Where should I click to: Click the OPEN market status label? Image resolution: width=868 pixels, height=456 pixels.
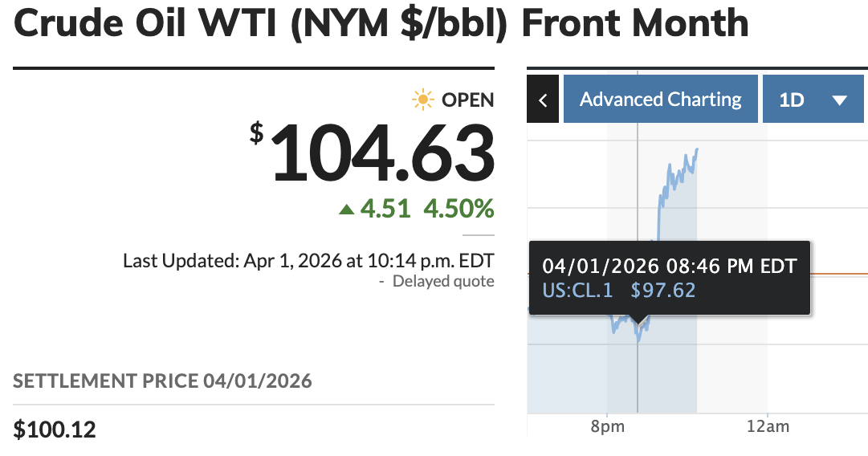(468, 100)
